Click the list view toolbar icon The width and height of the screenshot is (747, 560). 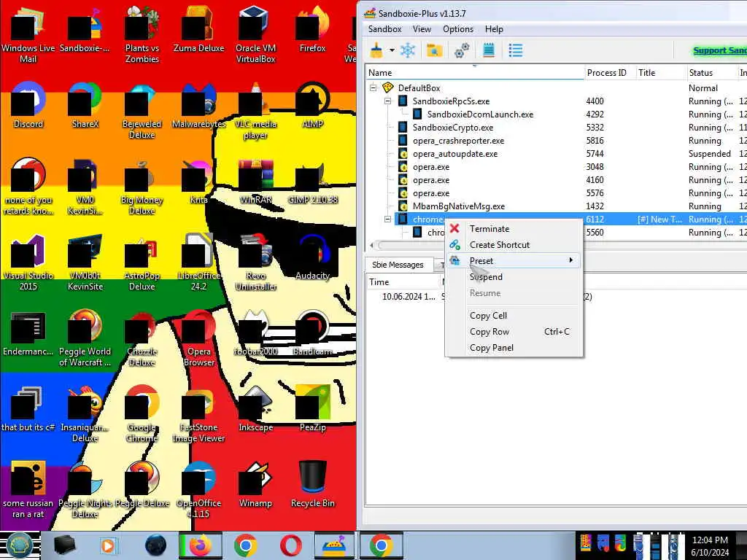[x=516, y=50]
